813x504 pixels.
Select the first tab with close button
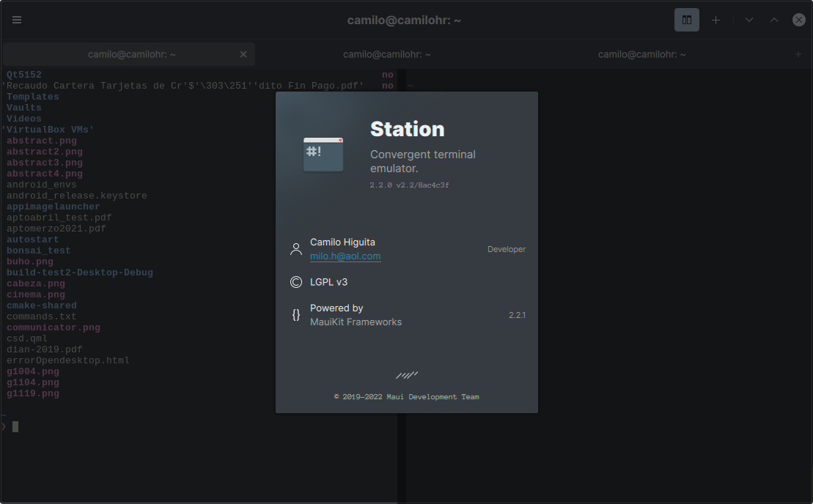[128, 54]
